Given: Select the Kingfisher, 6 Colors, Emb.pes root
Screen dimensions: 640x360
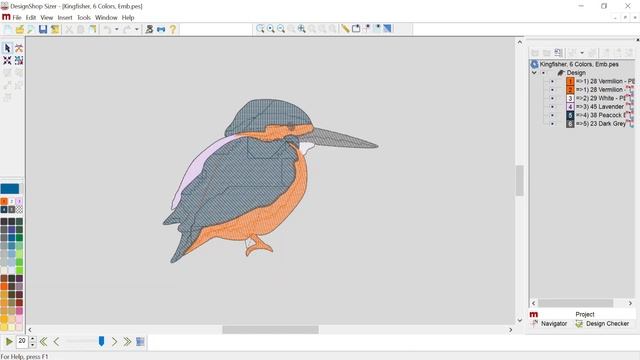Looking at the screenshot, I should coord(579,64).
